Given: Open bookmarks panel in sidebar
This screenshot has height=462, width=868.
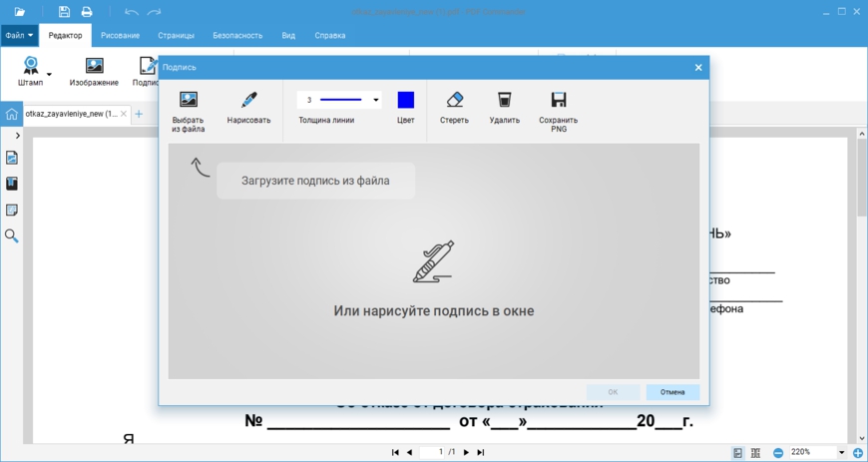Looking at the screenshot, I should tap(12, 184).
